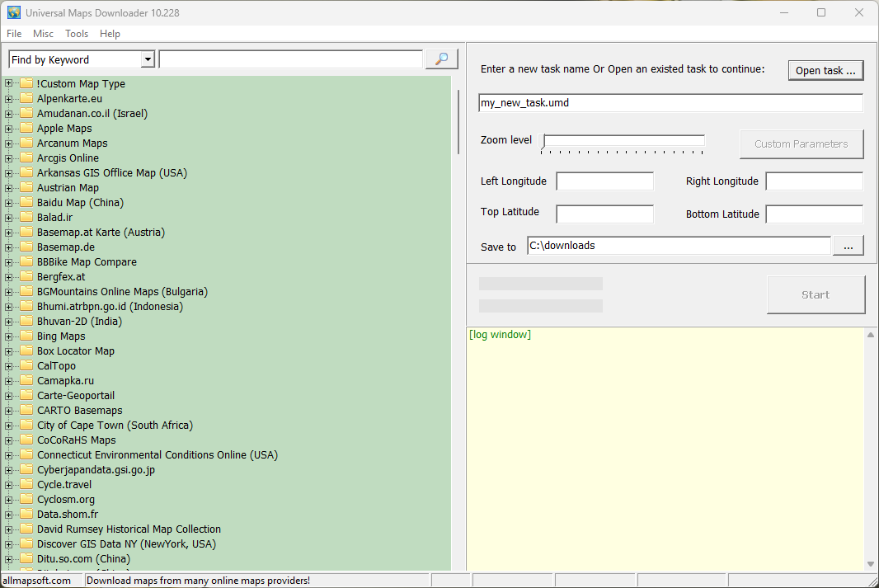Viewport: 879px width, 588px height.
Task: Select Discover GIS Data NY item
Action: pyautogui.click(x=127, y=543)
